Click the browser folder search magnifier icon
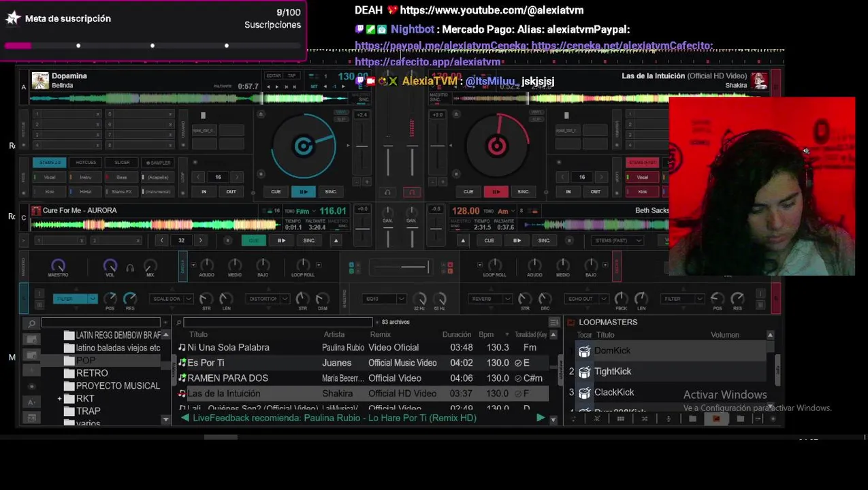Screen dimensions: 868x490 (31, 323)
